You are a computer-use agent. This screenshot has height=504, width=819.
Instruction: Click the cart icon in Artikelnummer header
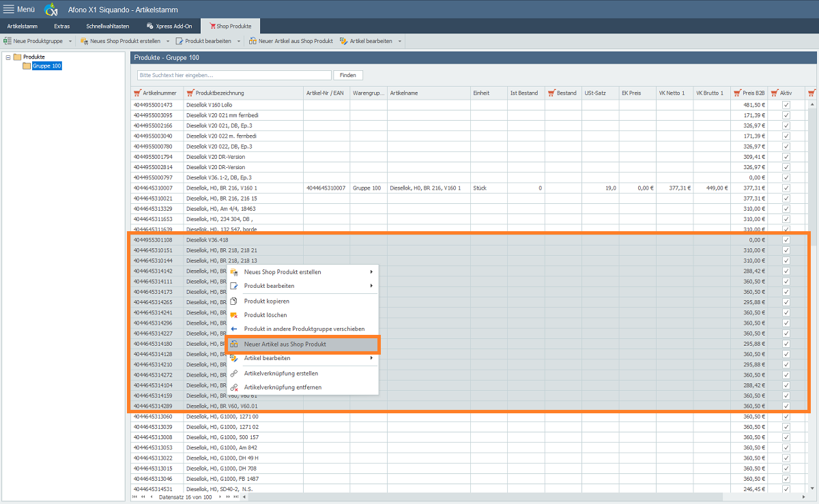click(137, 93)
